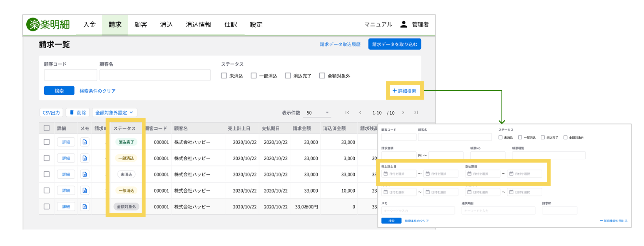Toggle the select-all checkbox in the table header

(x=46, y=128)
